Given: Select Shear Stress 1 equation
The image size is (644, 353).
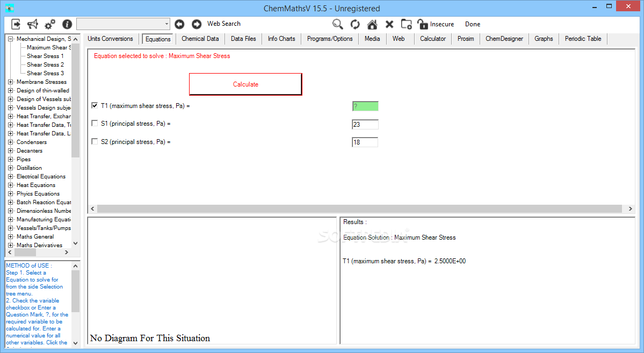Looking at the screenshot, I should (45, 56).
